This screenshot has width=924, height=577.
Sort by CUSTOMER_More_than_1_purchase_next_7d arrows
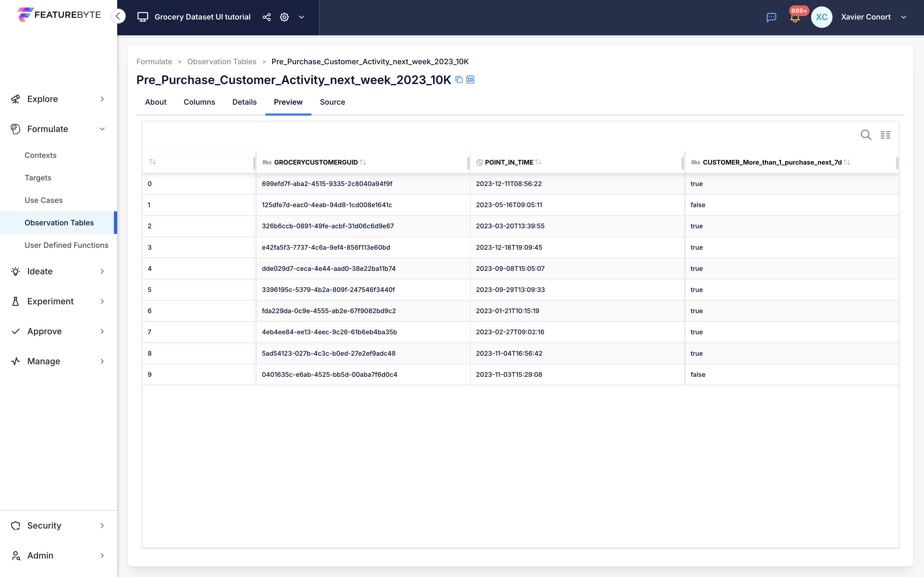pyautogui.click(x=847, y=162)
